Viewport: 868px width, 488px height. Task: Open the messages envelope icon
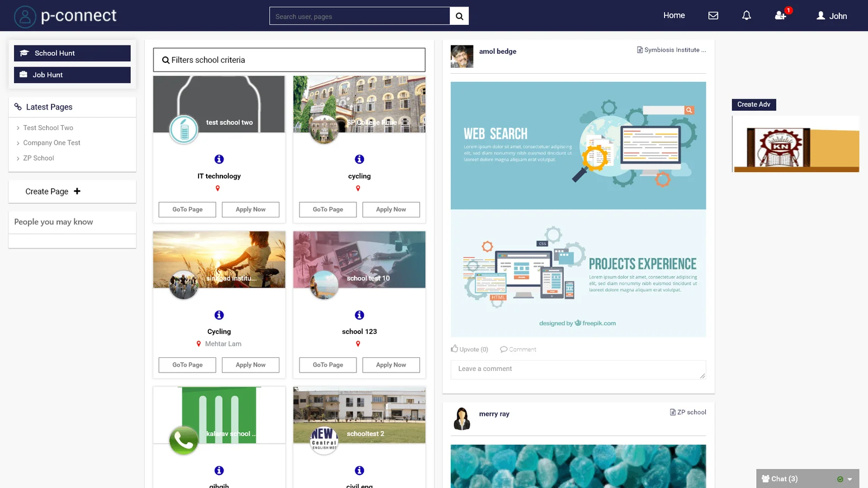pos(713,16)
